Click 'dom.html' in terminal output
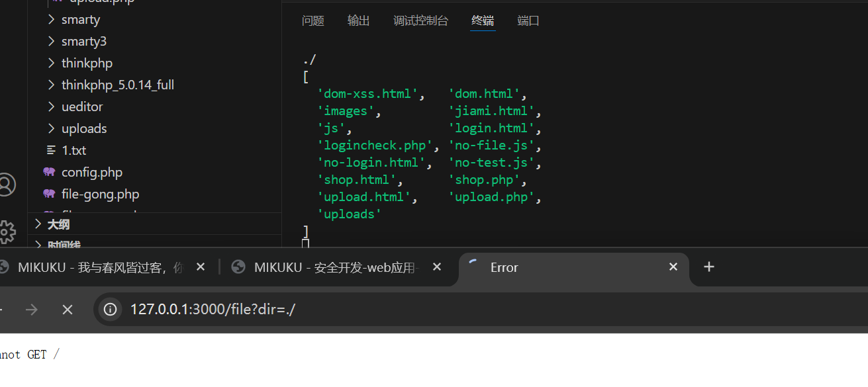Image resolution: width=868 pixels, height=387 pixels. tap(485, 94)
